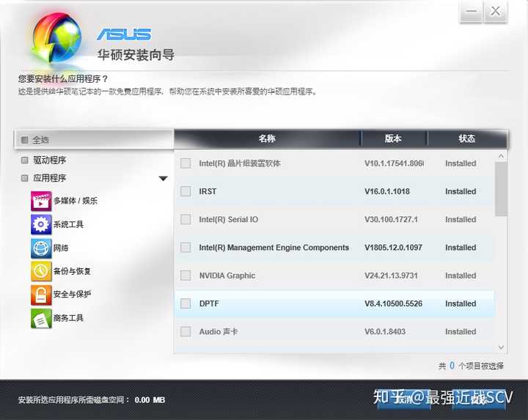Check the 应用程序 checkbox

25,177
